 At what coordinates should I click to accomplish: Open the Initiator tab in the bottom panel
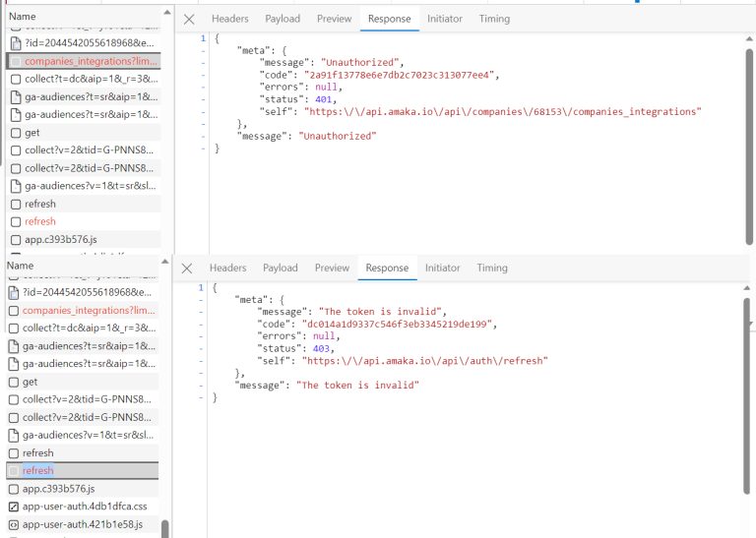tap(442, 268)
